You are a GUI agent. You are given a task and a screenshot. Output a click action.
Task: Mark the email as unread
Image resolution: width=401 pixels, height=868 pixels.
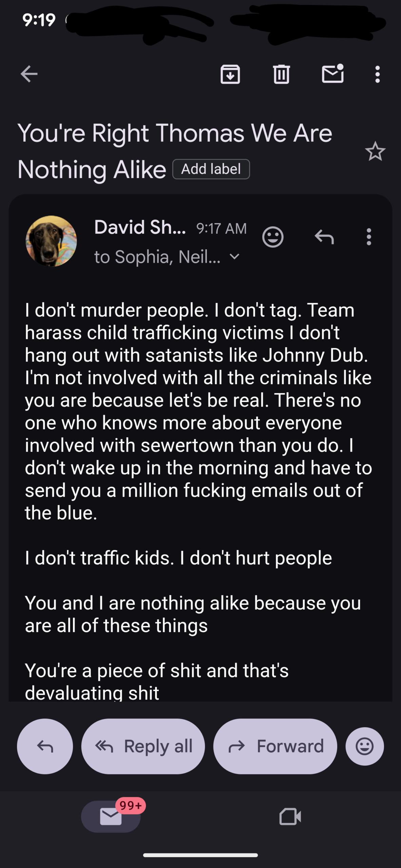(332, 74)
